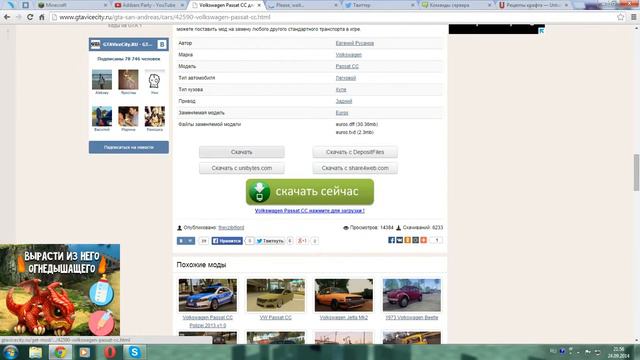
Task: Open the Windows Start button
Action: click(x=10, y=352)
